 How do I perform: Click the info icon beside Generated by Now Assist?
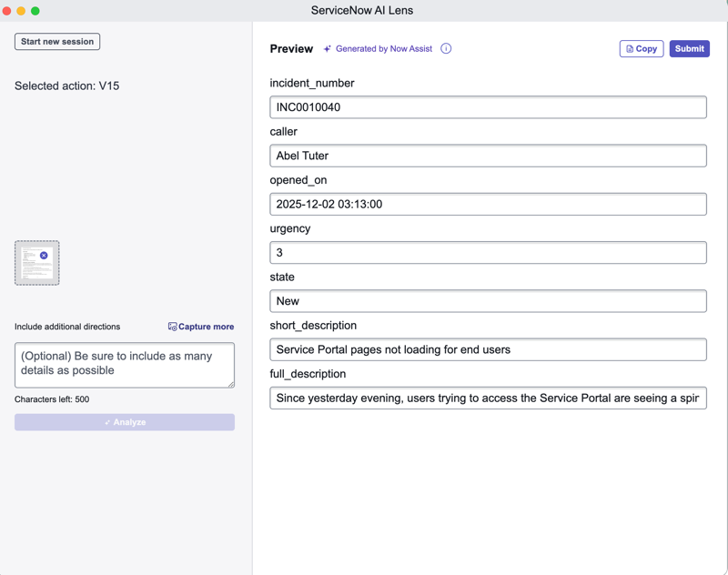click(x=446, y=49)
